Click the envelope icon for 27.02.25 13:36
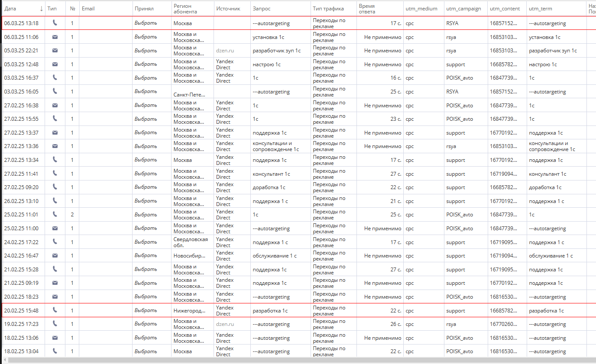 (55, 146)
